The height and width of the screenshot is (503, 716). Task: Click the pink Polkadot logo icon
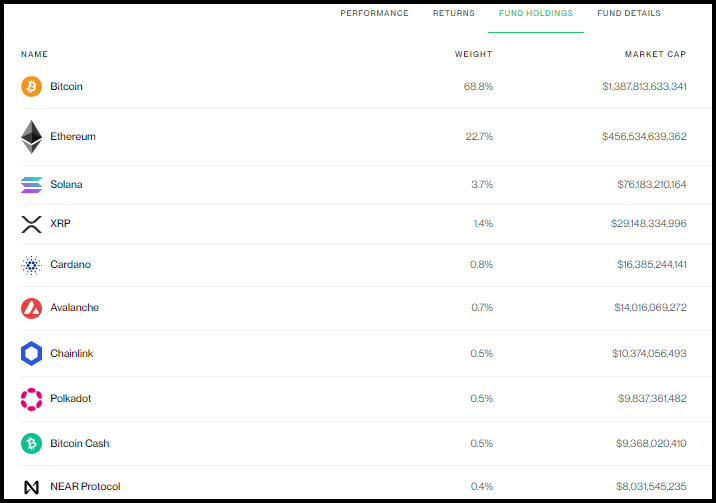pyautogui.click(x=32, y=399)
